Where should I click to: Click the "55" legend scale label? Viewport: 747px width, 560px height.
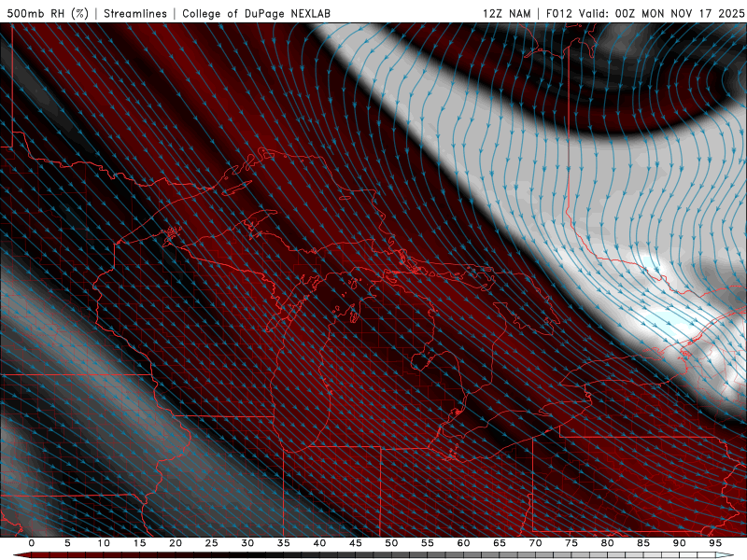428,543
